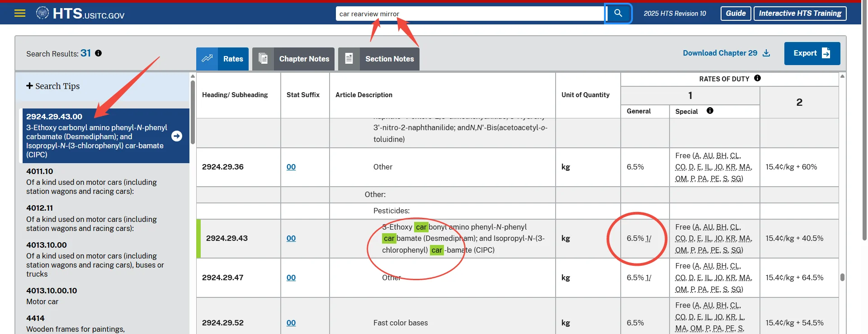Viewport: 868px width, 334px height.
Task: Click the Pesticides: row label
Action: (x=392, y=211)
